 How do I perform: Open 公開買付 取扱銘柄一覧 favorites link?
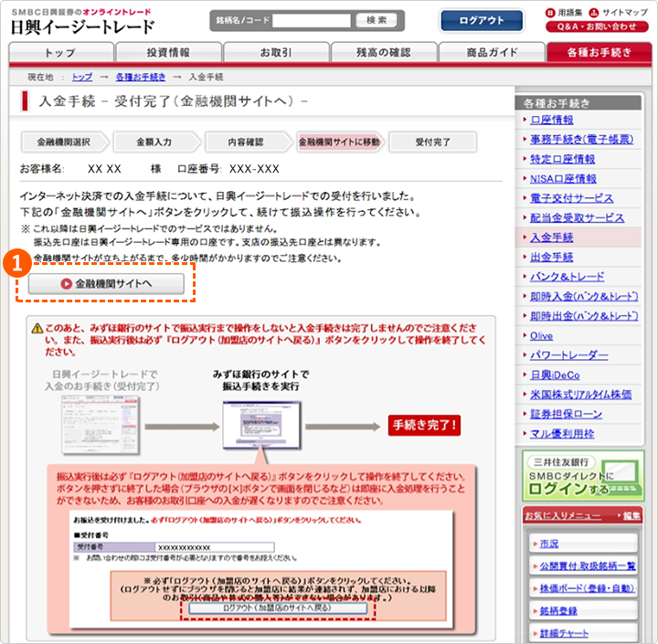point(588,566)
